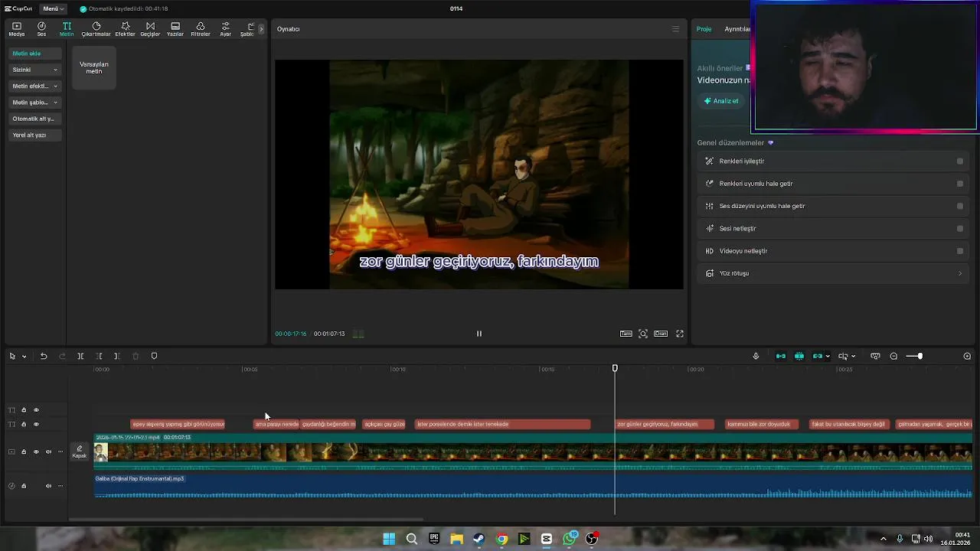980x551 pixels.
Task: Enable Sesi netleştir checkbox
Action: click(960, 228)
